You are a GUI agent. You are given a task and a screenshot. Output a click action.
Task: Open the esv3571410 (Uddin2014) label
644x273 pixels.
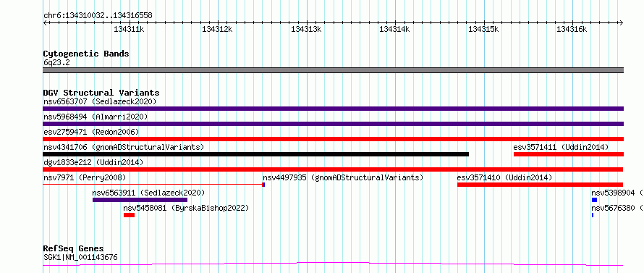click(505, 177)
